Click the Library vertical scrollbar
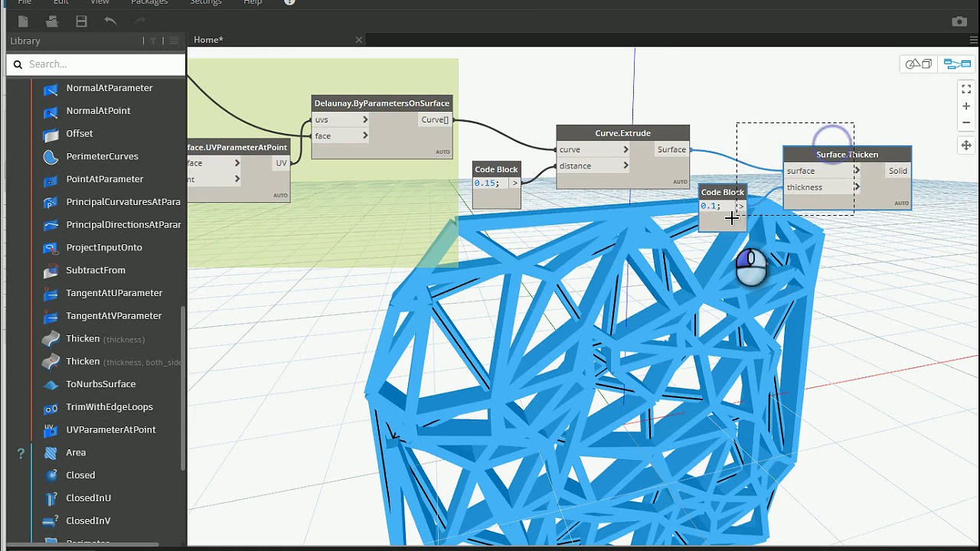The height and width of the screenshot is (551, 980). click(x=183, y=388)
